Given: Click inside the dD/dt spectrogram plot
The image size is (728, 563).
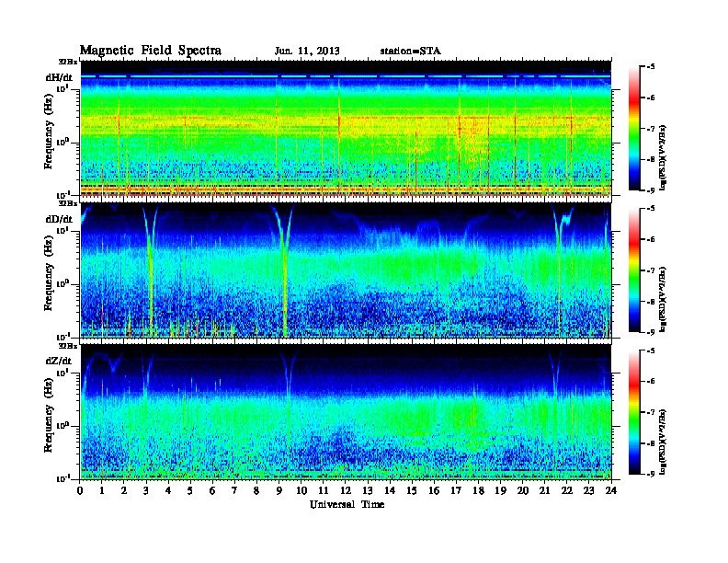Looking at the screenshot, I should pos(346,270).
